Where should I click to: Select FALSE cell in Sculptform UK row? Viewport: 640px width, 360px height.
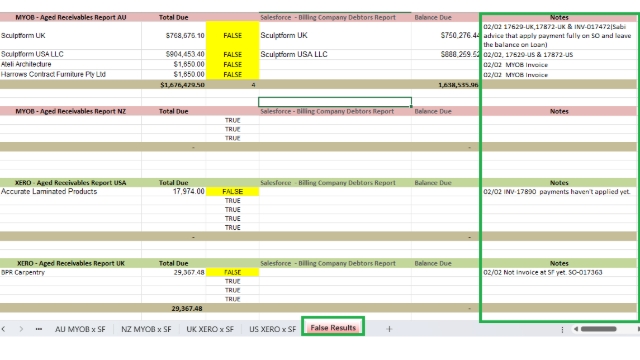233,36
